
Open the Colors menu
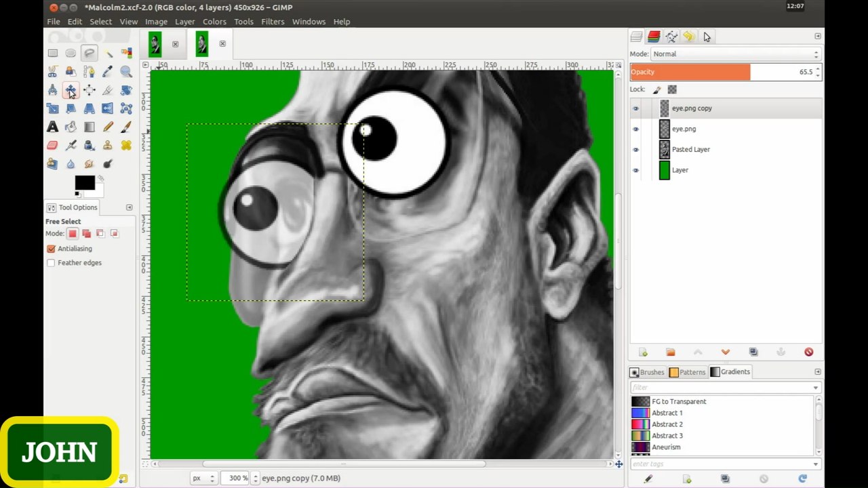tap(214, 22)
